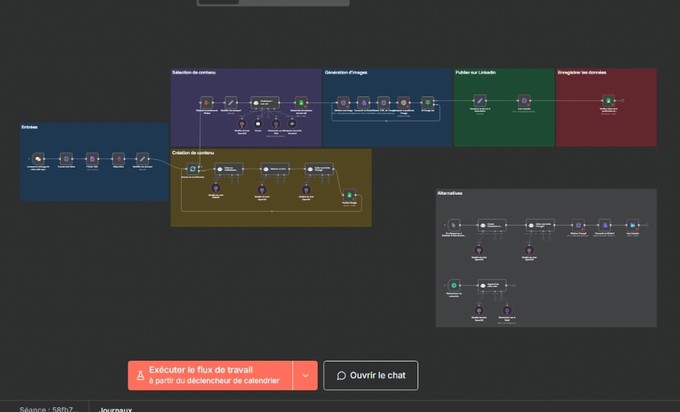Open the Journaux tab
The image size is (680, 412).
point(115,409)
